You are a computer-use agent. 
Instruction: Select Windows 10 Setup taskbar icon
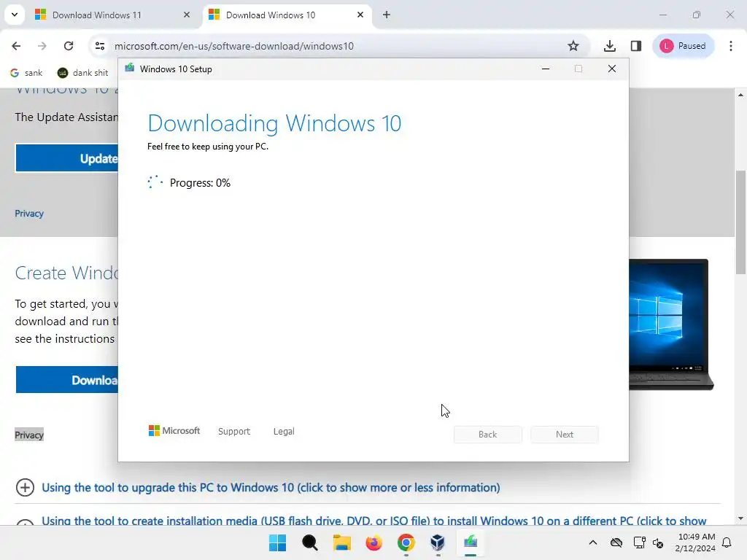[471, 542]
